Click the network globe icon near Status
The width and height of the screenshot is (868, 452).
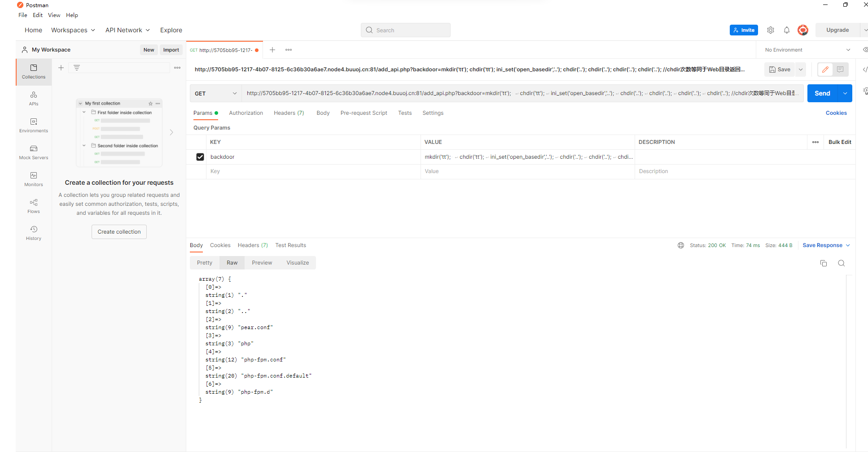tap(681, 245)
